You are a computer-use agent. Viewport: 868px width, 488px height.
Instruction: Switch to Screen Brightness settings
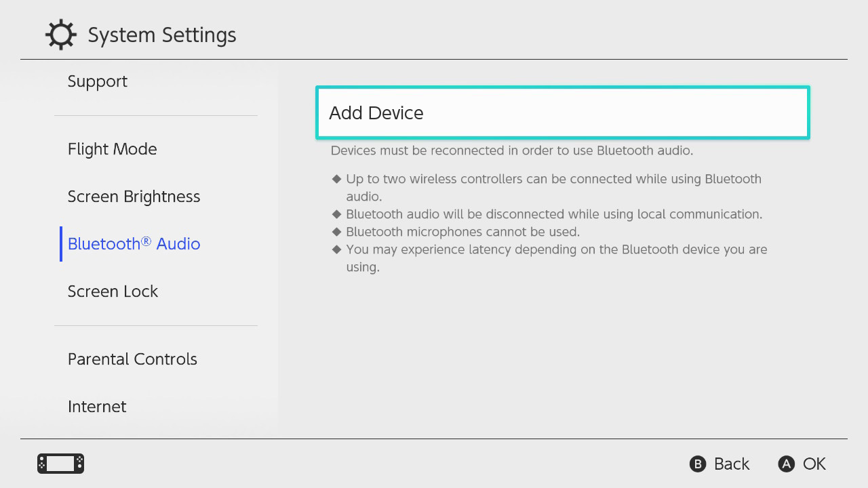134,196
